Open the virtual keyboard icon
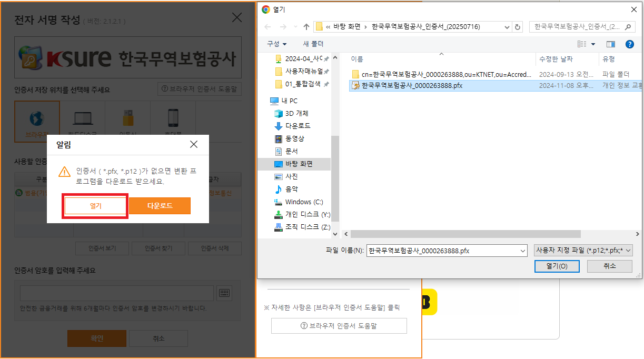The image size is (644, 359). pyautogui.click(x=224, y=293)
